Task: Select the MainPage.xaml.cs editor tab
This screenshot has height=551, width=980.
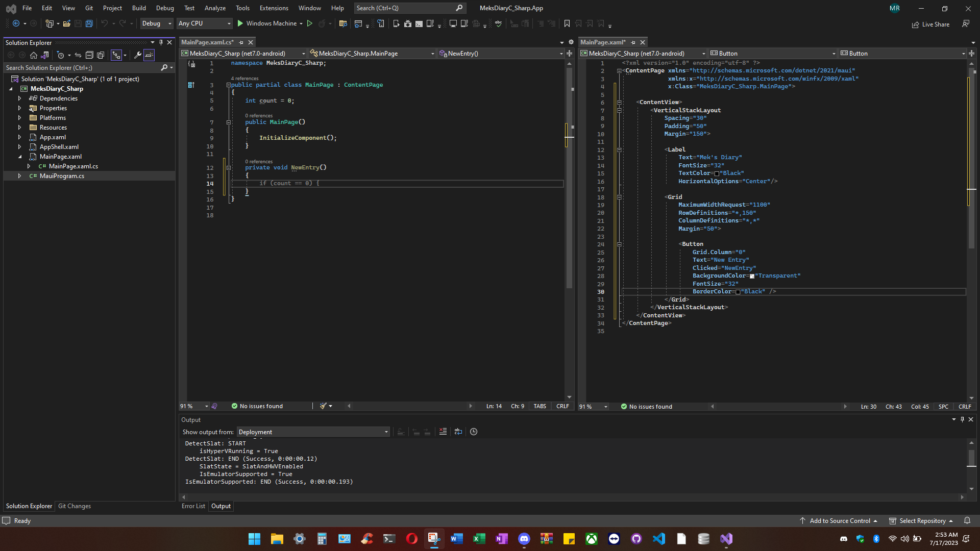Action: tap(207, 42)
